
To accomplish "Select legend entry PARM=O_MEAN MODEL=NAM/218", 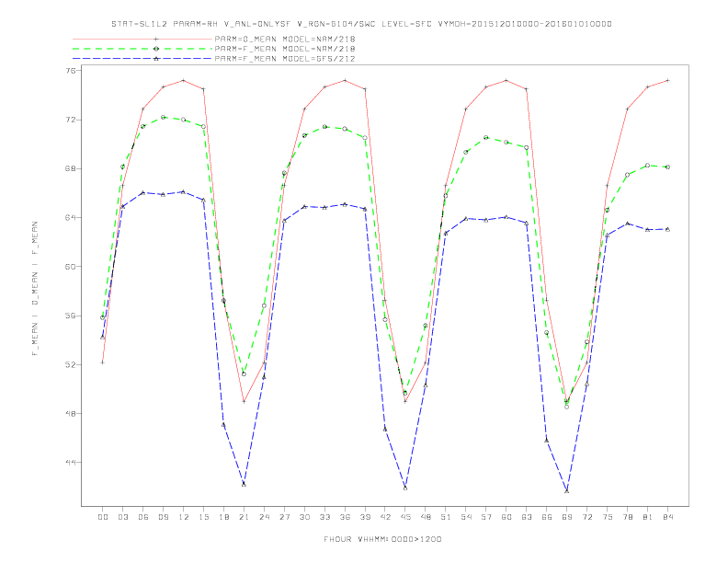I will 285,39.
